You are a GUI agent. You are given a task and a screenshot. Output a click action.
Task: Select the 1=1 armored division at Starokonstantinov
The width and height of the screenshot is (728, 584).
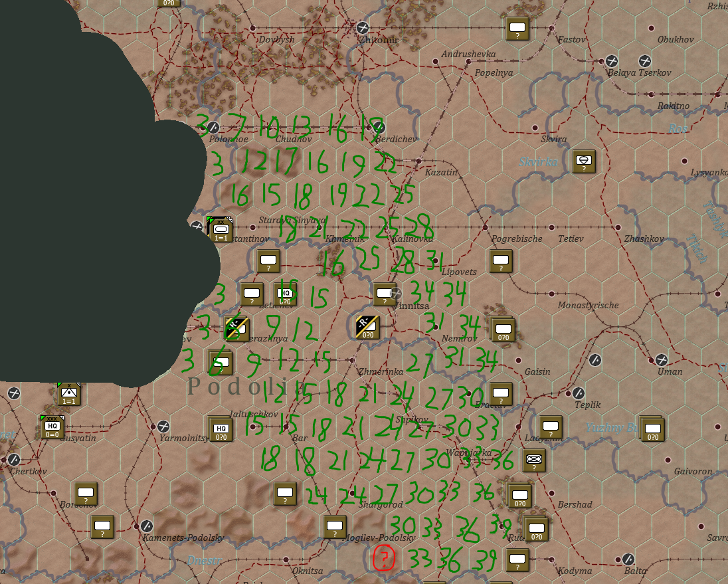pyautogui.click(x=221, y=229)
